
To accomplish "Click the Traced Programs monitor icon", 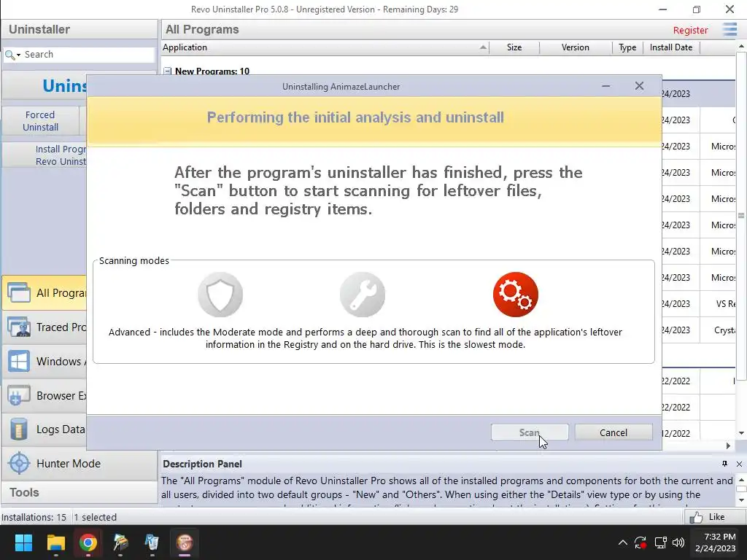I will click(x=18, y=327).
